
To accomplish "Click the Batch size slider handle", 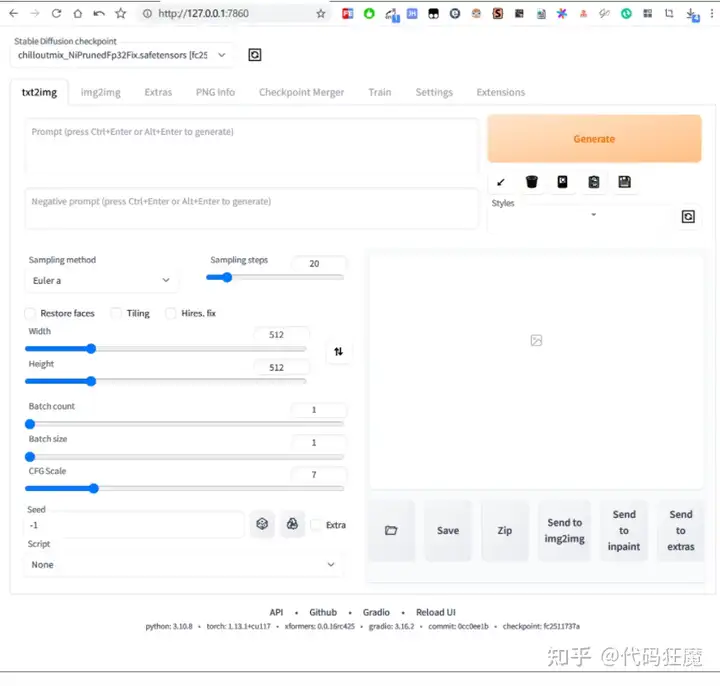I will pyautogui.click(x=30, y=457).
